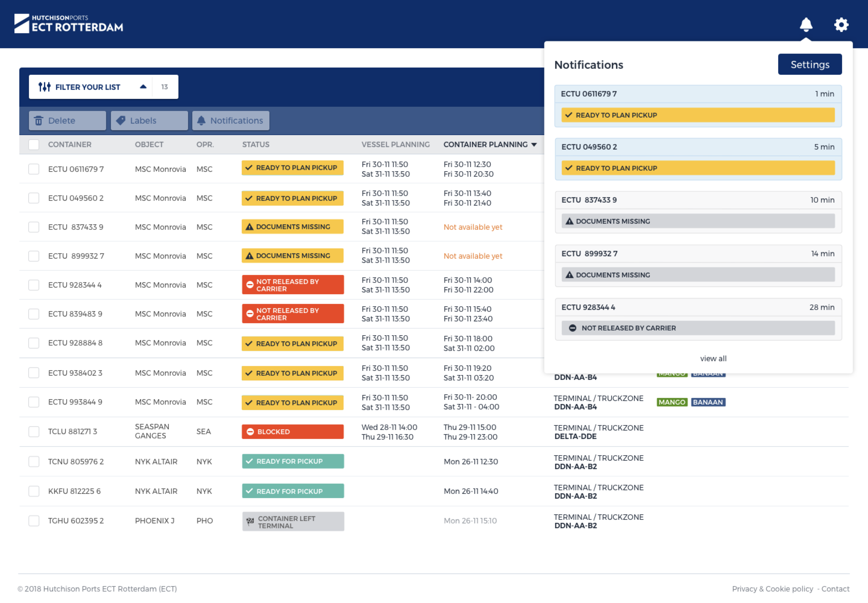Image resolution: width=868 pixels, height=603 pixels.
Task: Click the green MANGO label tag
Action: point(671,402)
